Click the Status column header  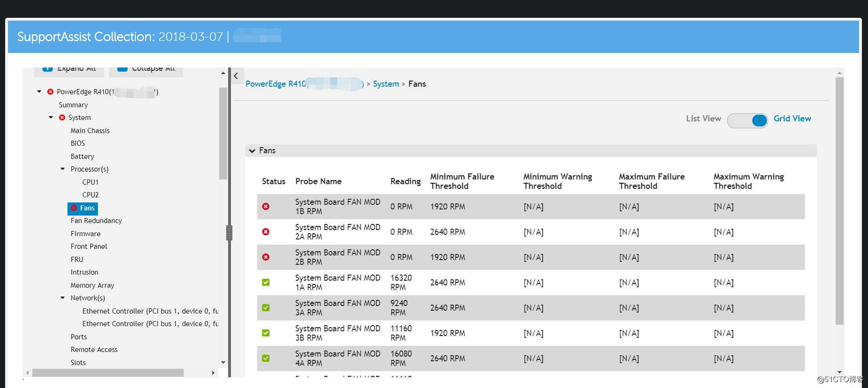pos(274,181)
